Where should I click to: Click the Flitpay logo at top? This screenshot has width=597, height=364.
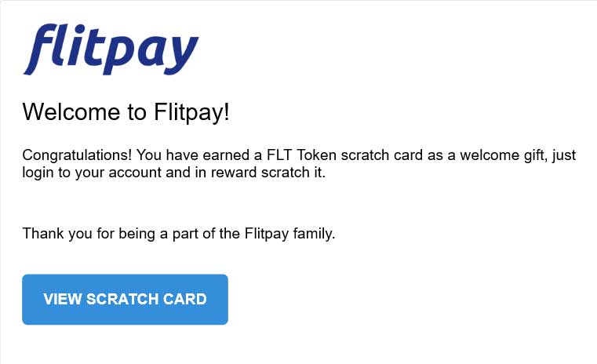click(x=111, y=49)
